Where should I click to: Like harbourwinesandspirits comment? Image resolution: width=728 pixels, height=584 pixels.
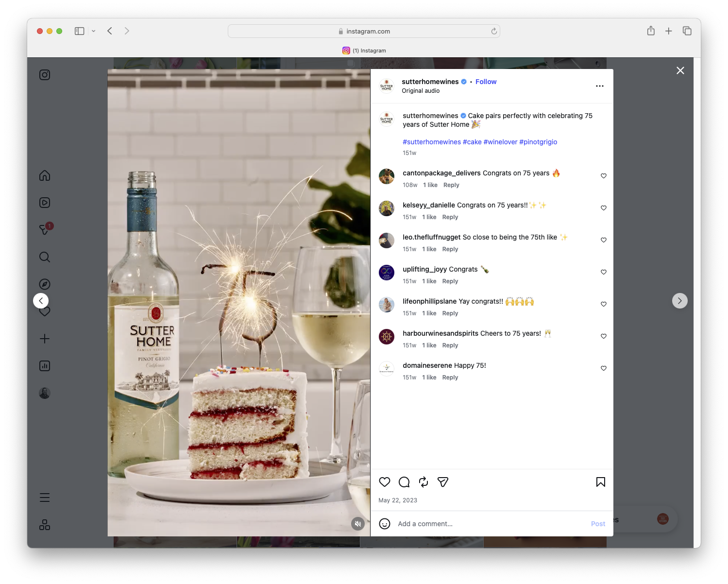click(x=604, y=336)
